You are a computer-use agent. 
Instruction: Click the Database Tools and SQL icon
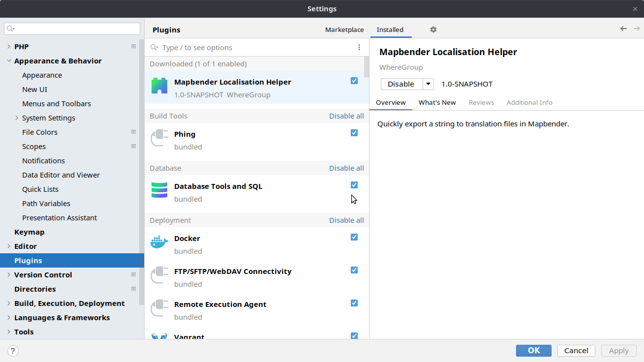[159, 189]
